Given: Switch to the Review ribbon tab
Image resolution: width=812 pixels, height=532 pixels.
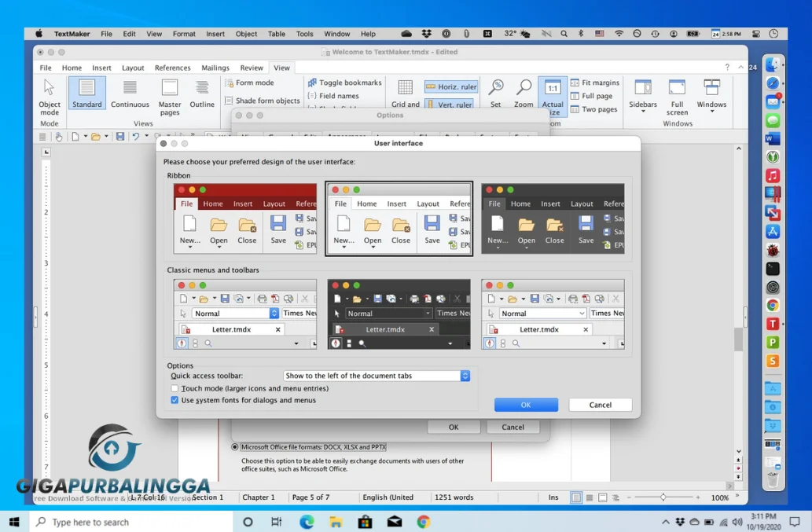Looking at the screenshot, I should 252,68.
